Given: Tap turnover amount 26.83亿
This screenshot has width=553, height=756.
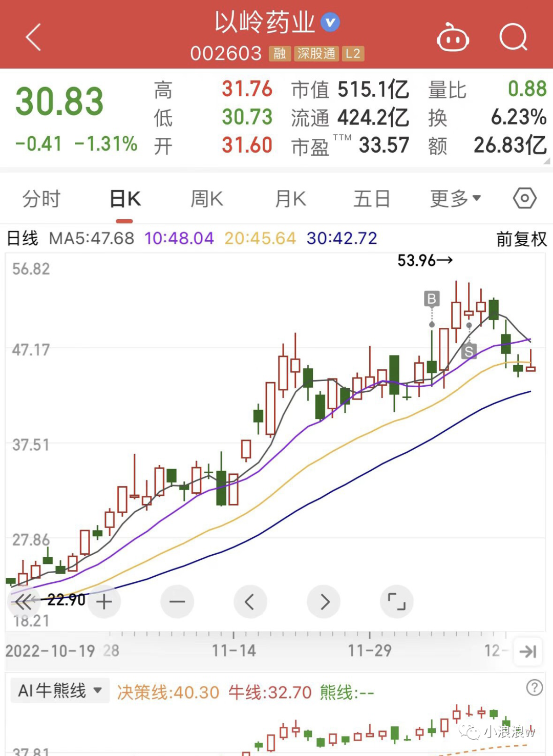Looking at the screenshot, I should coord(511,145).
